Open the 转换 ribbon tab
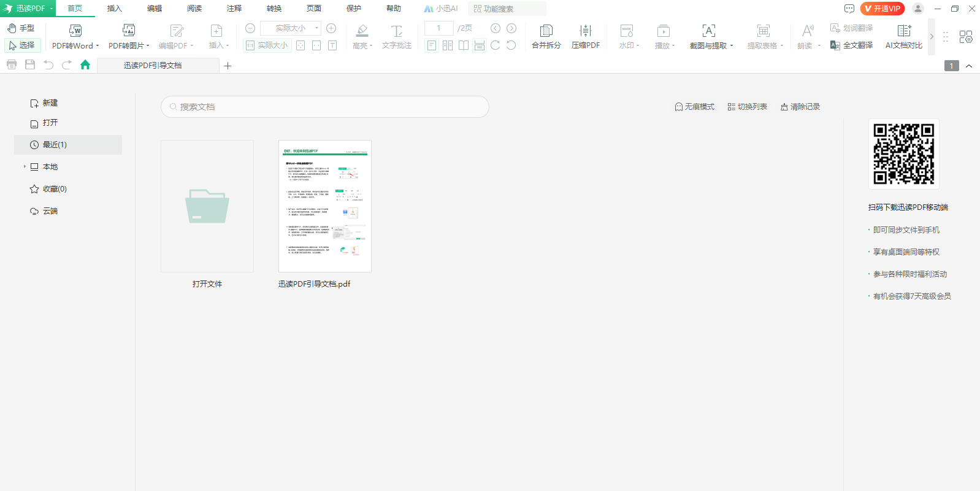Screen dimensions: 980x491 274,9
